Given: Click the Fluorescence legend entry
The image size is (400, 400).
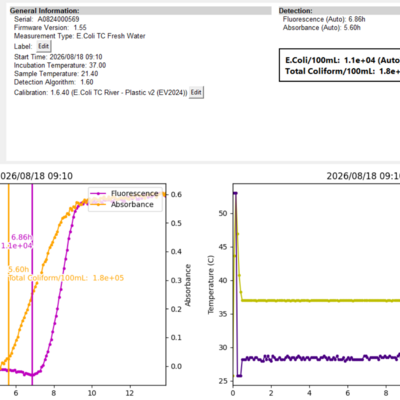Looking at the screenshot, I should tap(125, 193).
